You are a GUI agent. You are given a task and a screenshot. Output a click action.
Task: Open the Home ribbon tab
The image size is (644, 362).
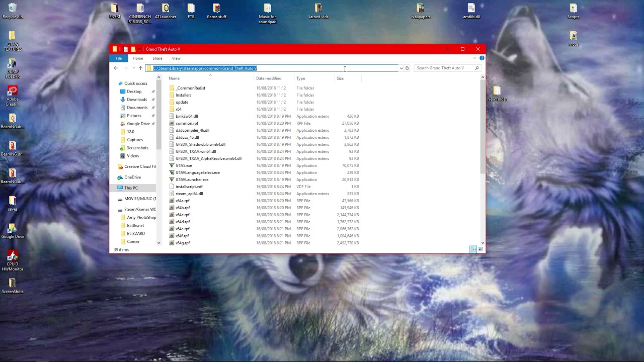tap(137, 58)
